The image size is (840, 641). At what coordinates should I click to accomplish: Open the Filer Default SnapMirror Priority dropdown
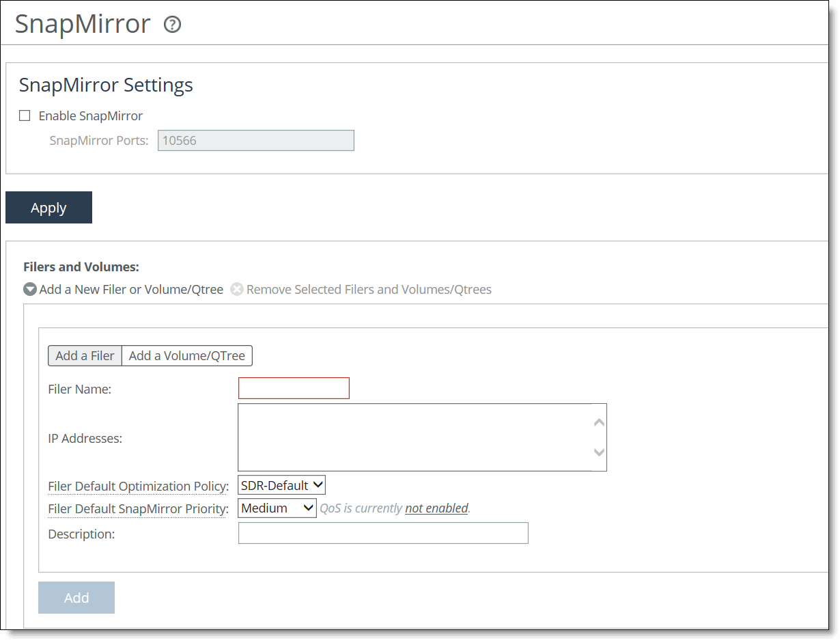point(277,508)
